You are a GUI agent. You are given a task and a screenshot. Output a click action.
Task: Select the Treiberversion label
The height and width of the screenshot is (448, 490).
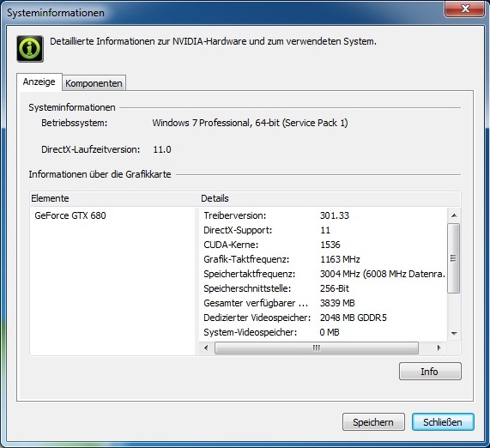[x=235, y=215]
